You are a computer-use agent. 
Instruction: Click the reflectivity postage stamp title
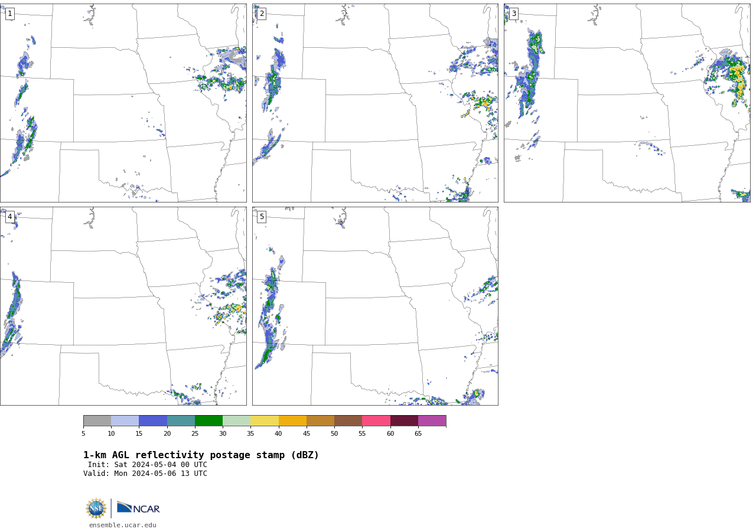[201, 455]
